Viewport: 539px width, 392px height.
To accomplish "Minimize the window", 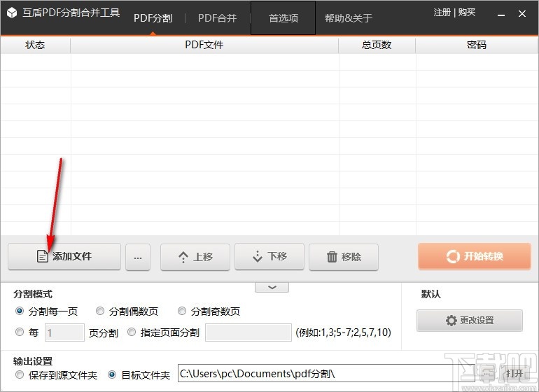I will (x=501, y=15).
